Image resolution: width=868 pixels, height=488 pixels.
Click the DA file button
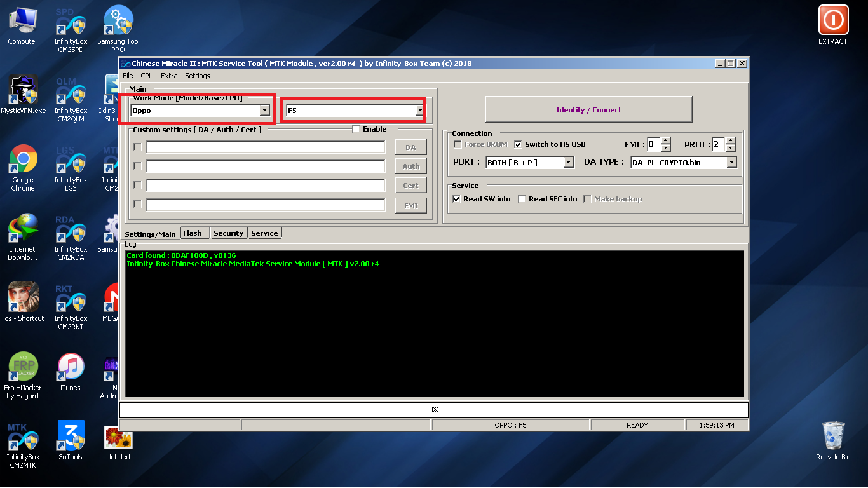[x=410, y=147]
